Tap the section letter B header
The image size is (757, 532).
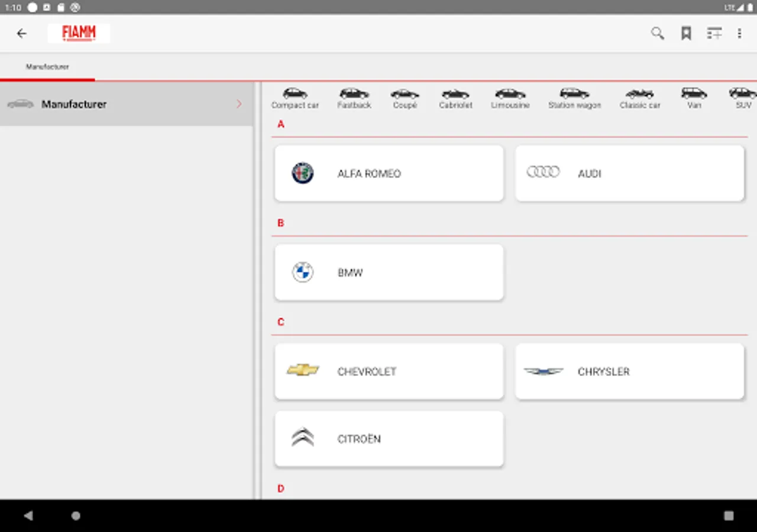pos(281,223)
